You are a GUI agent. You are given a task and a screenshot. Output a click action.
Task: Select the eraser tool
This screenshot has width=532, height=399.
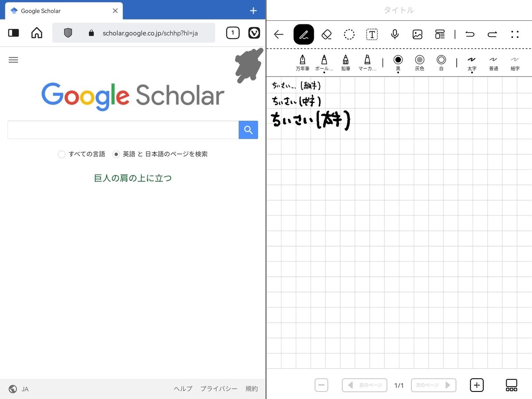point(327,35)
